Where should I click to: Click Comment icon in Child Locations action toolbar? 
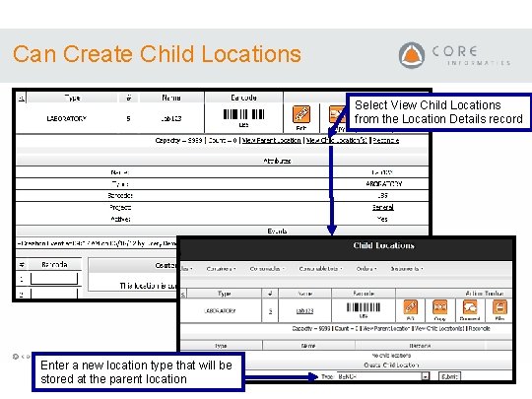coord(470,307)
